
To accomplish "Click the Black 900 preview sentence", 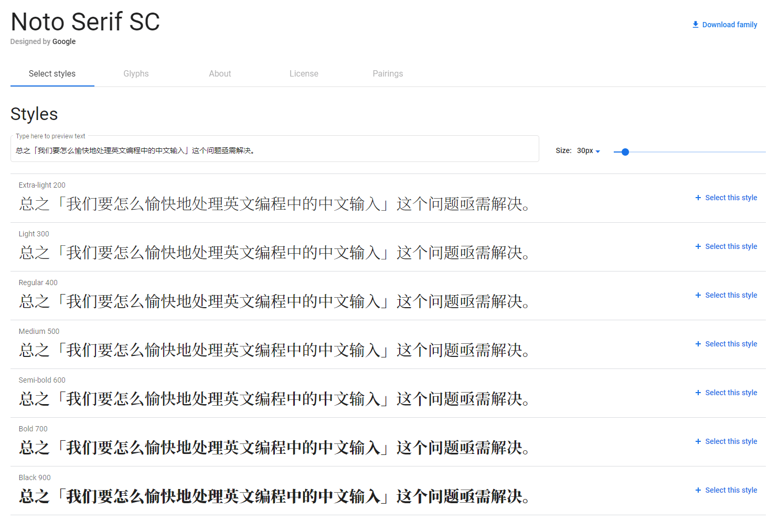I will [274, 496].
